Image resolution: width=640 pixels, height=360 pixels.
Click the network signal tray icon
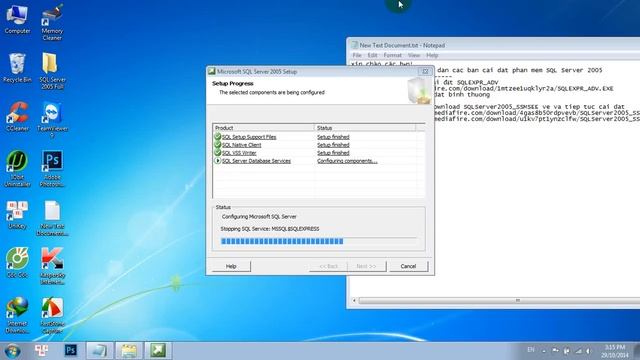pos(578,351)
